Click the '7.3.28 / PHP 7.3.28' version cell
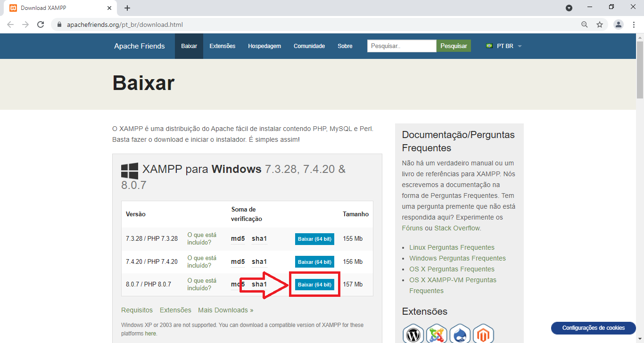 (x=152, y=239)
